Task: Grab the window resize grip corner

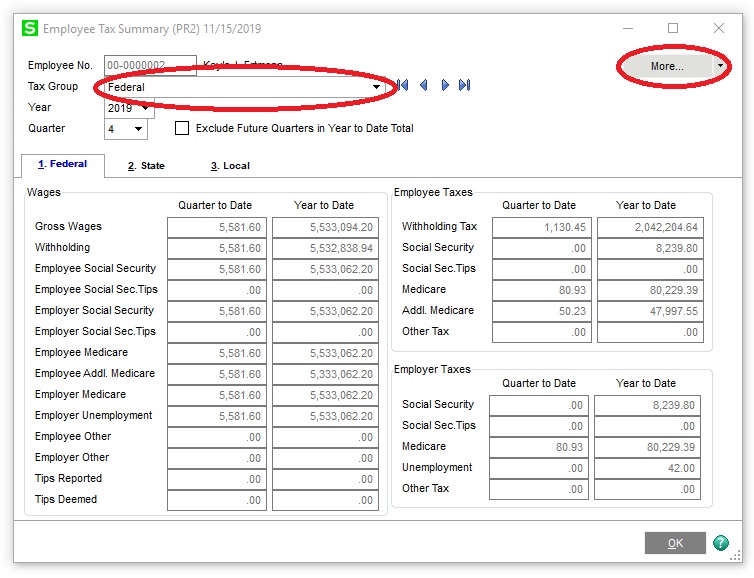Action: (x=736, y=556)
